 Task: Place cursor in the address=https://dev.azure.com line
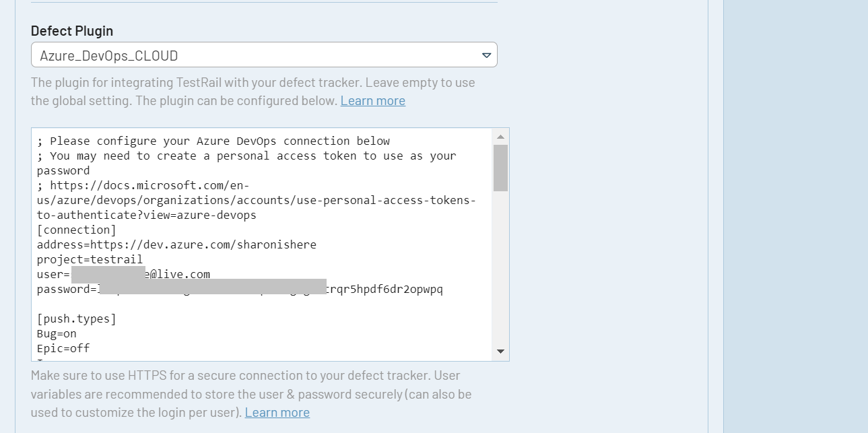pyautogui.click(x=176, y=245)
